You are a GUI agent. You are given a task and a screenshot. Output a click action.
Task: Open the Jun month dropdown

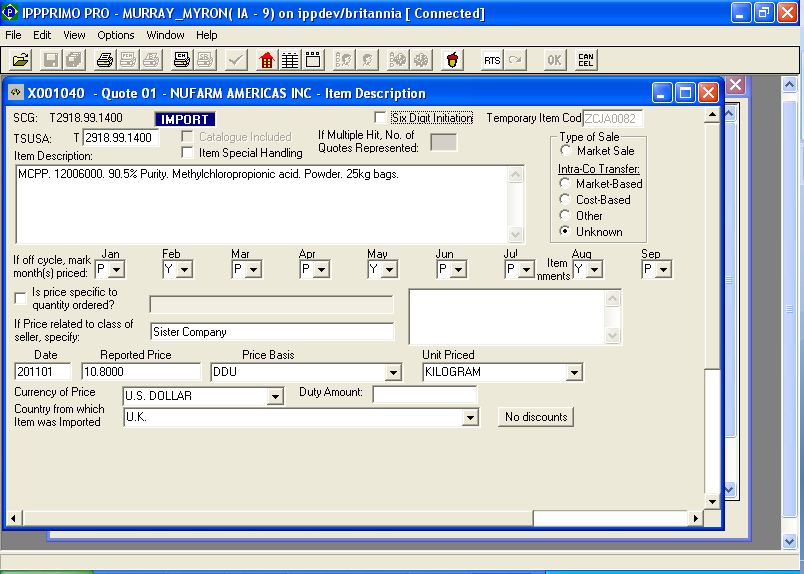(458, 269)
